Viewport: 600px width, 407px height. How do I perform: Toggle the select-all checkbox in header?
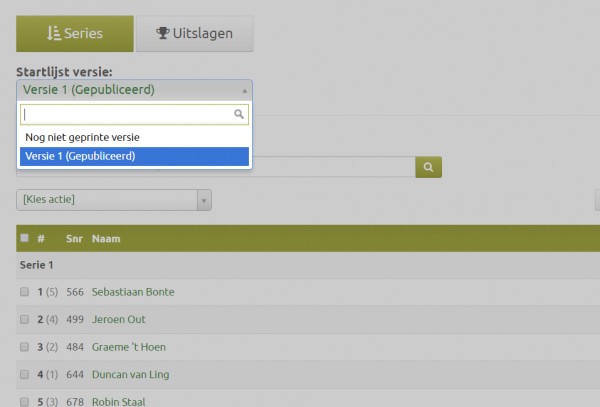point(24,238)
